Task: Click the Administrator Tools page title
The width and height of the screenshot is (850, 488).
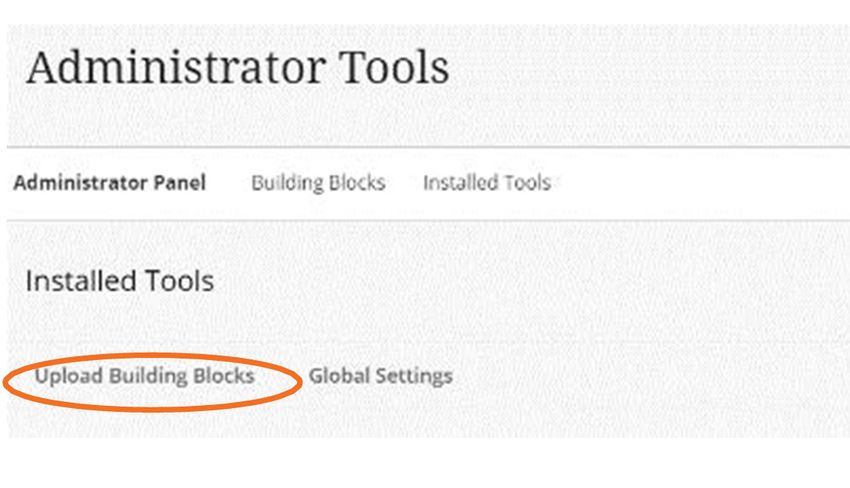Action: coord(237,68)
